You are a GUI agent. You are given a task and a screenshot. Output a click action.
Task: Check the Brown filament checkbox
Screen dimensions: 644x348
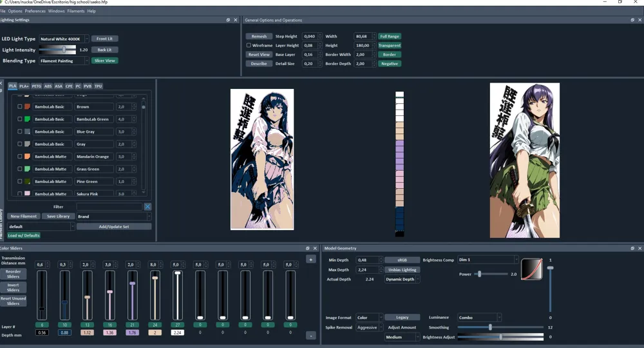click(19, 106)
